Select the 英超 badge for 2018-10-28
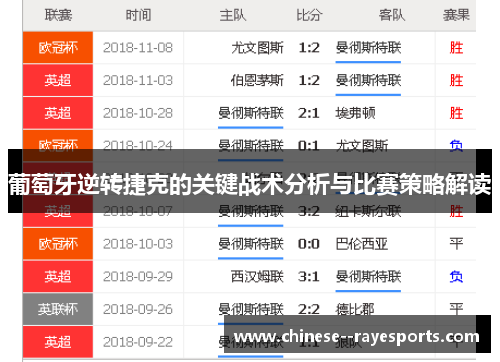Image resolution: width=500 pixels, height=362 pixels. coord(58,113)
